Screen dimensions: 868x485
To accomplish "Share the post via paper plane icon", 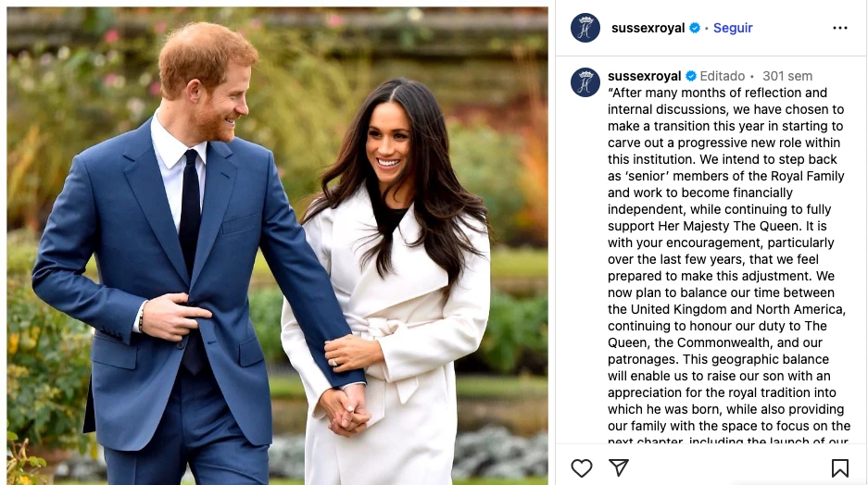I will pyautogui.click(x=618, y=467).
